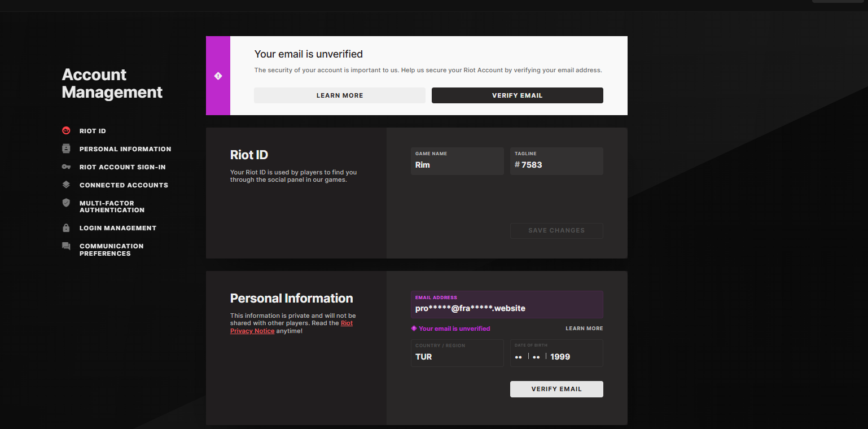Select the Email Address input field

pos(507,304)
